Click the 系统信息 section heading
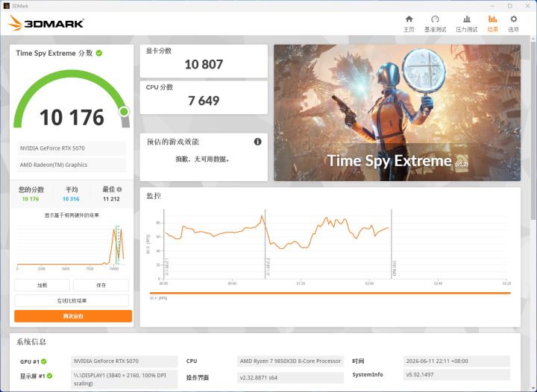The width and height of the screenshot is (537, 392). [x=31, y=342]
